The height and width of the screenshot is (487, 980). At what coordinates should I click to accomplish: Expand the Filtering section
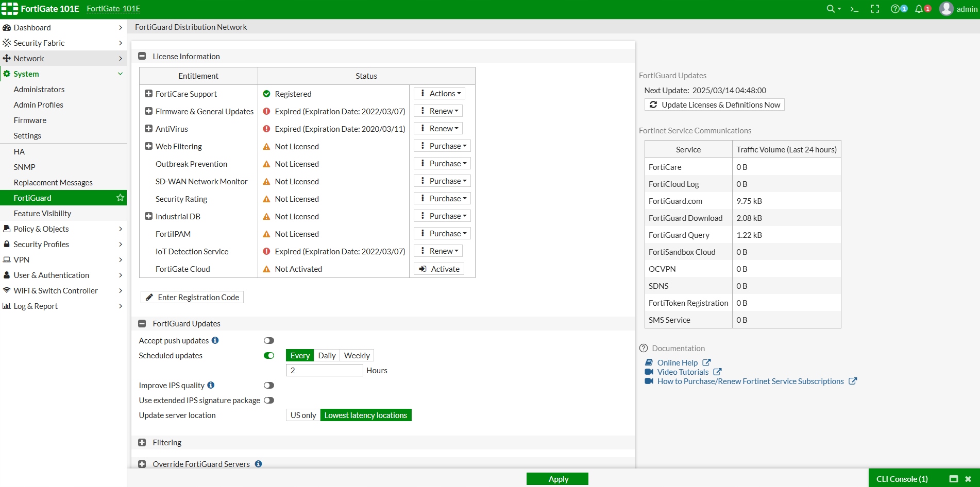142,442
